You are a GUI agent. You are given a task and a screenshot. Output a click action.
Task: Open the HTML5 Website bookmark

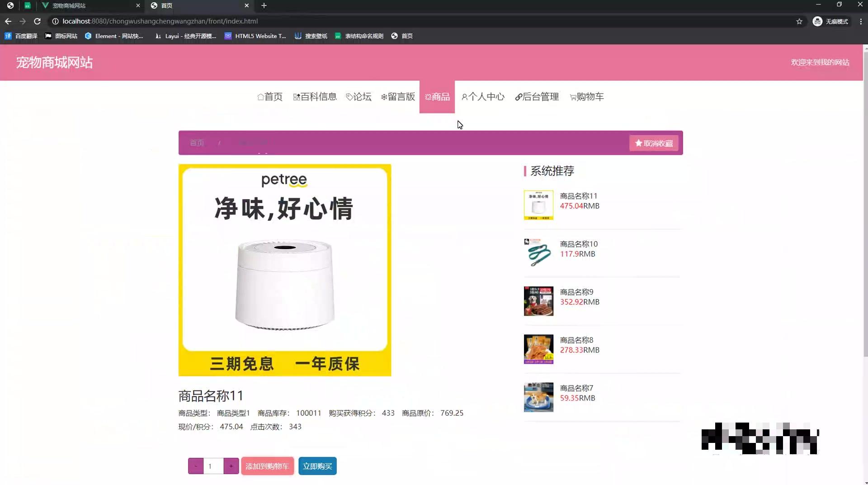tap(255, 36)
